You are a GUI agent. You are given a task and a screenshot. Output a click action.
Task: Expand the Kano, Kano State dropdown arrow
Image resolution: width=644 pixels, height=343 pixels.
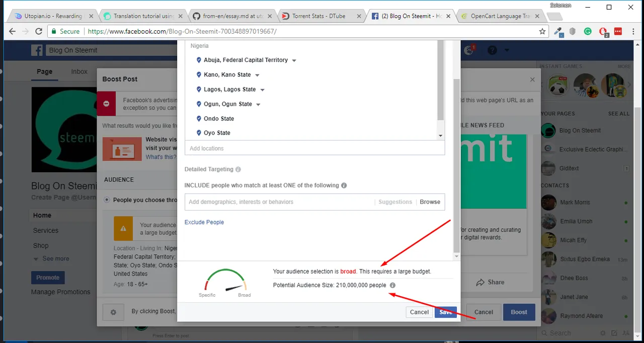tap(257, 75)
